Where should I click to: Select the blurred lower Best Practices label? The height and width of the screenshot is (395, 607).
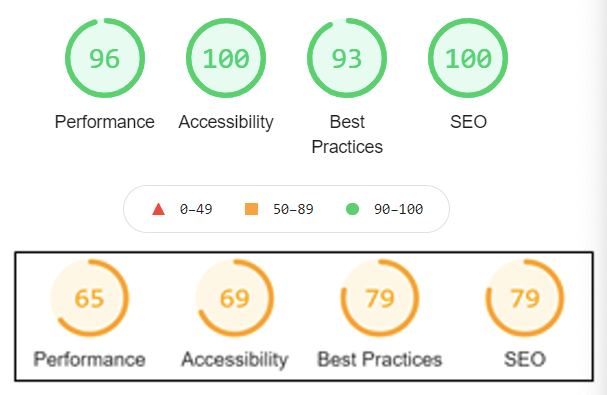pos(380,359)
